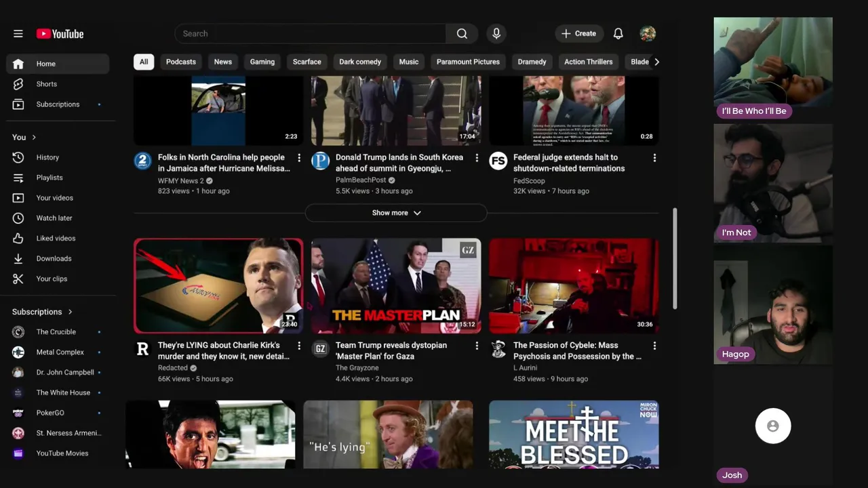The image size is (868, 488).
Task: Open the hamburger guide menu
Action: pos(18,34)
